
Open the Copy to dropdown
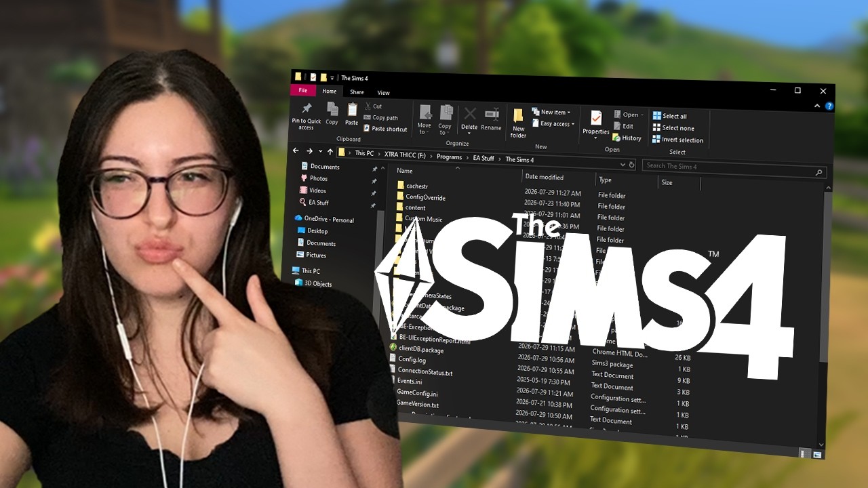pos(446,119)
